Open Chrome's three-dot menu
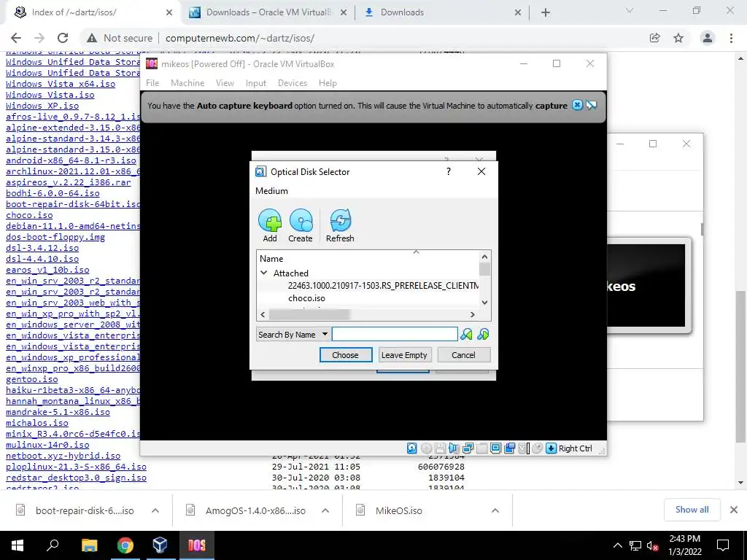The width and height of the screenshot is (747, 560). [x=731, y=38]
